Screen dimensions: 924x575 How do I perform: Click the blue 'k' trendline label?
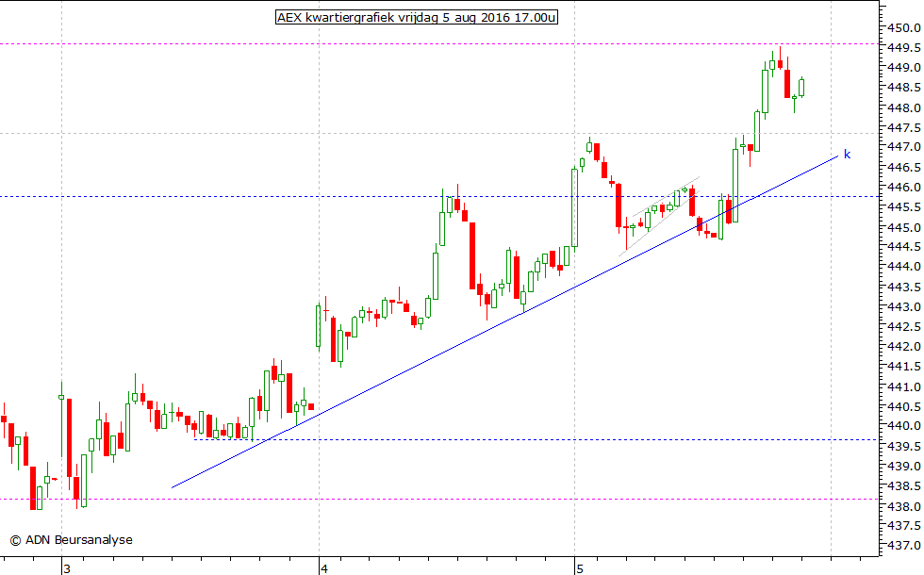tap(847, 155)
